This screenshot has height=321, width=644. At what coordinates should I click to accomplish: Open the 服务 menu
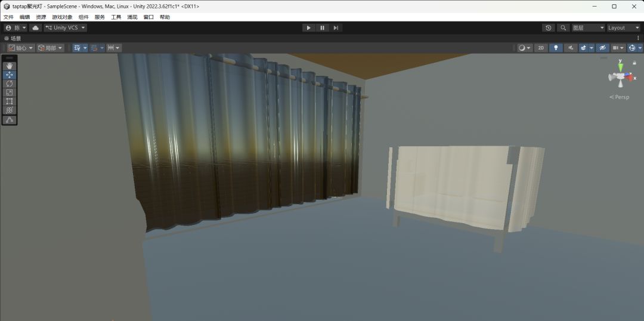tap(100, 17)
